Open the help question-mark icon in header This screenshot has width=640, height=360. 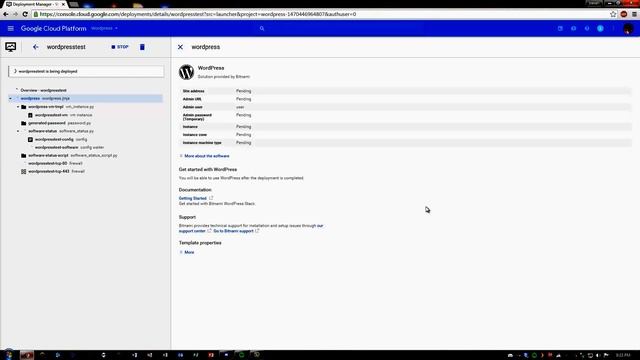(x=587, y=29)
